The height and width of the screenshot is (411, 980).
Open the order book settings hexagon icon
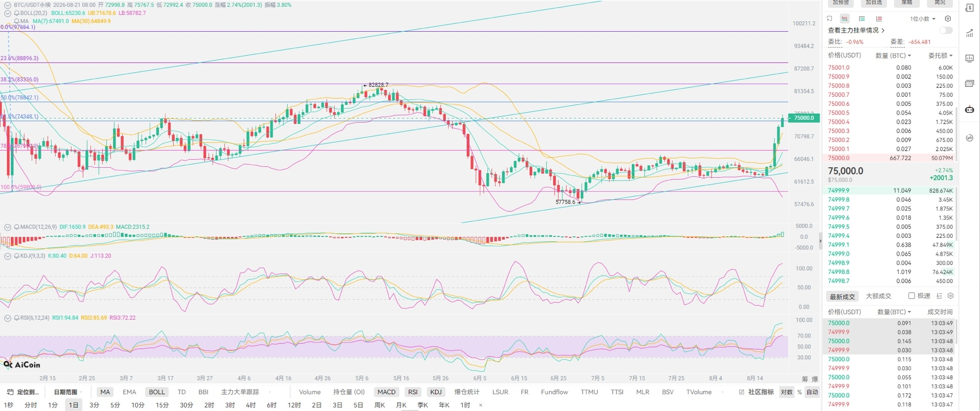click(948, 19)
